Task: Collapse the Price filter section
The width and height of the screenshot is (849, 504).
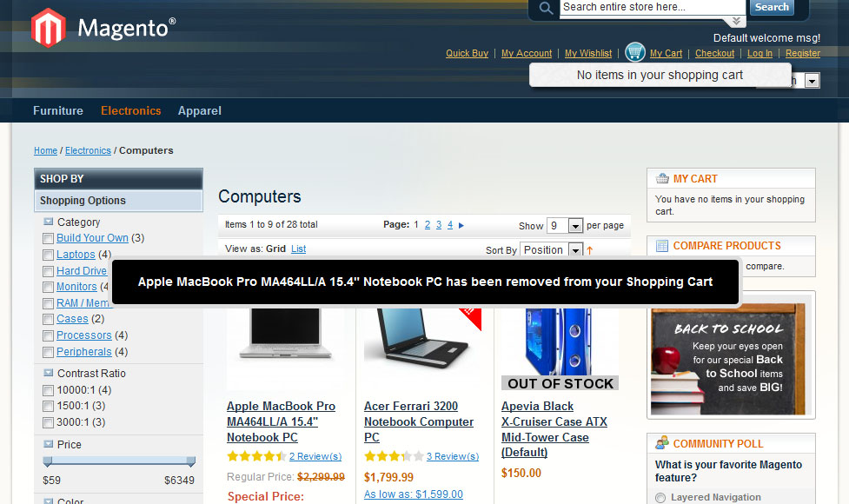Action: coord(48,444)
